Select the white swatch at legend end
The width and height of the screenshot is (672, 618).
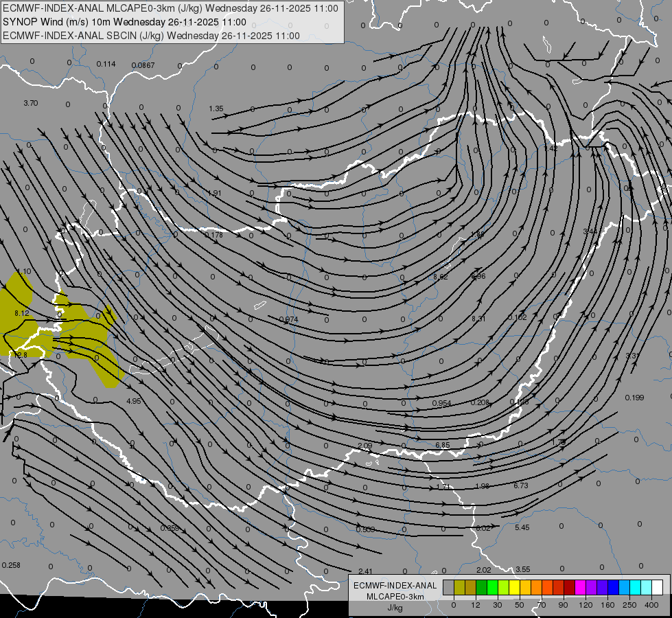pyautogui.click(x=657, y=587)
